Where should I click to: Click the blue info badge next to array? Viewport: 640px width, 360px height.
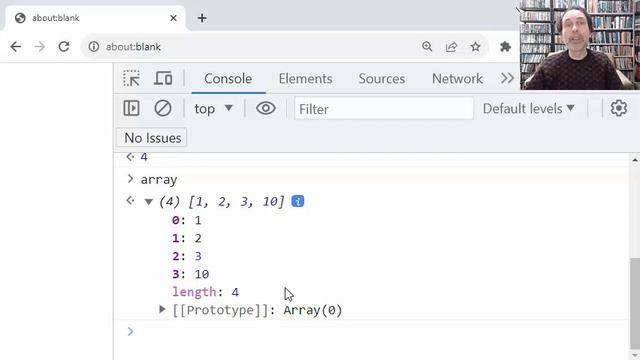click(x=298, y=201)
